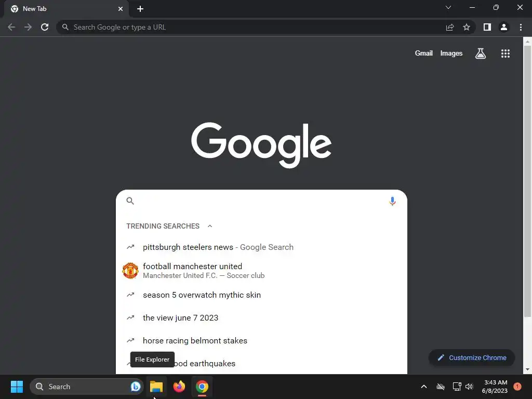Open the tab search dropdown arrow
Screen dimensions: 532x399
coord(448,7)
